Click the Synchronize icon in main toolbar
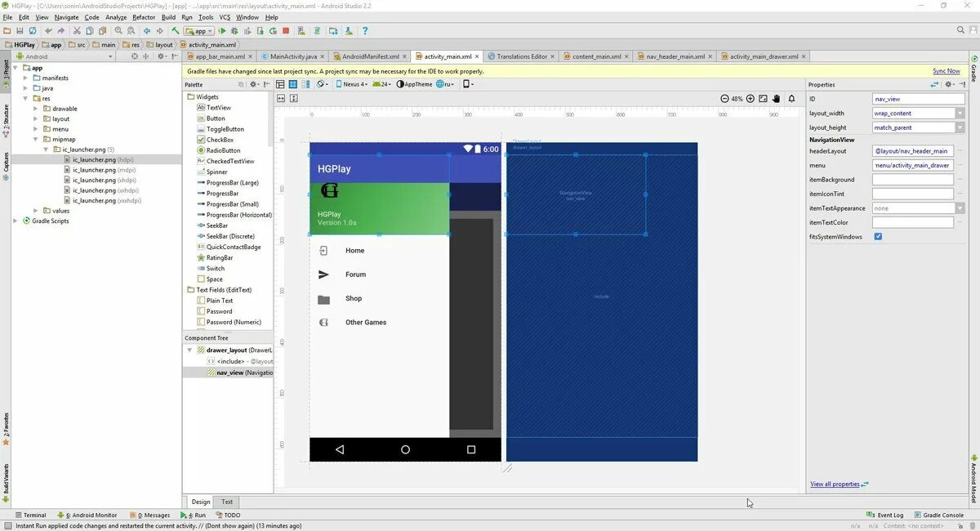This screenshot has width=980, height=531. pos(33,31)
